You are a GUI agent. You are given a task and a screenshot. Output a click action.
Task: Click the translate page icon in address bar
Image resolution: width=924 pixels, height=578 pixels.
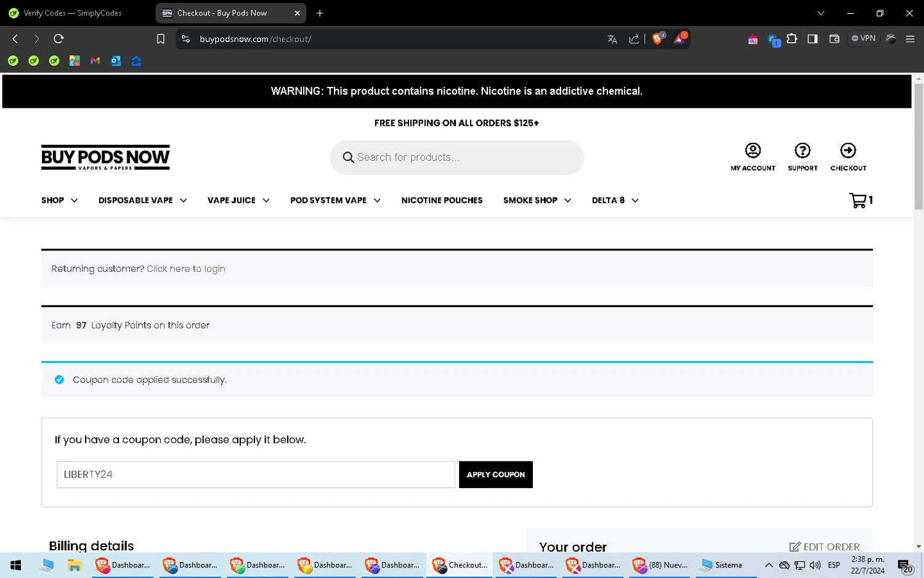pos(612,39)
